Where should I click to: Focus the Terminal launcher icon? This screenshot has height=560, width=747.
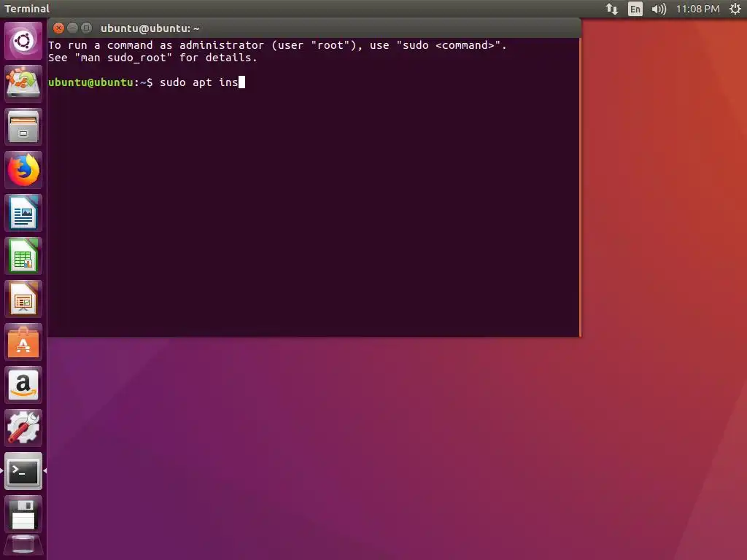(x=23, y=472)
